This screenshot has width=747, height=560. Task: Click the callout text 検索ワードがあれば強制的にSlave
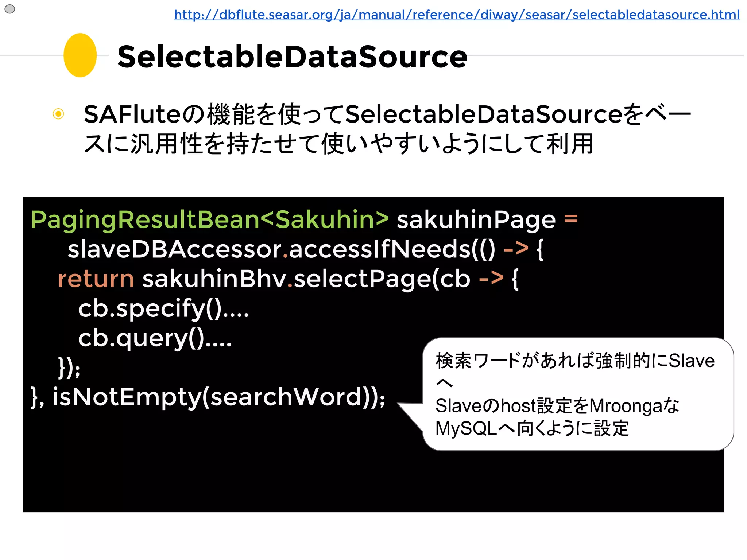(575, 361)
